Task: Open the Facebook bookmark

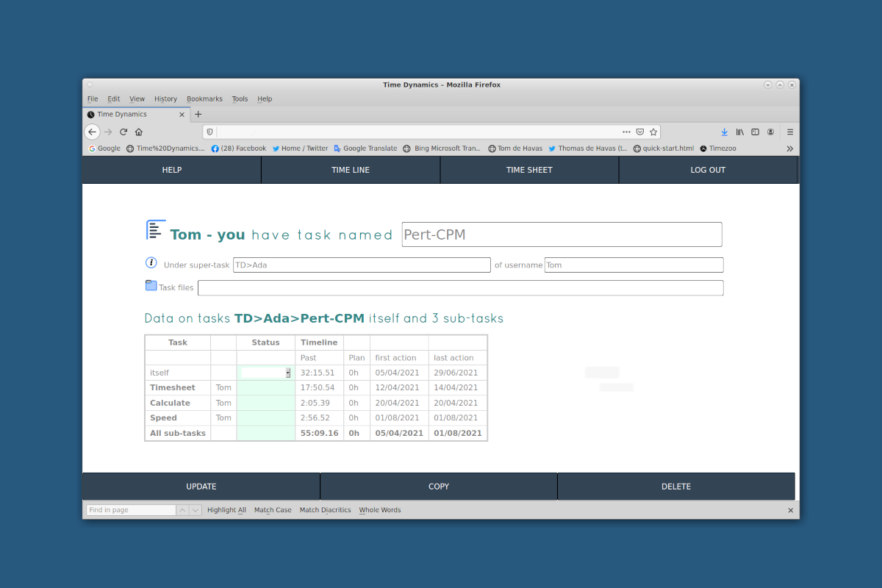Action: pyautogui.click(x=239, y=148)
